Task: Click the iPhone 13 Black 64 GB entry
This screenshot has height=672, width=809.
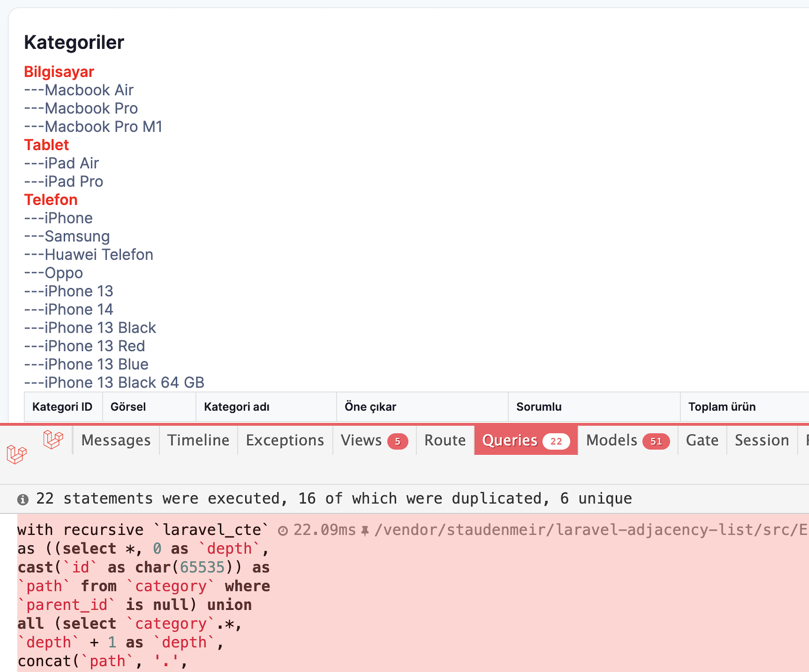Action: [114, 383]
